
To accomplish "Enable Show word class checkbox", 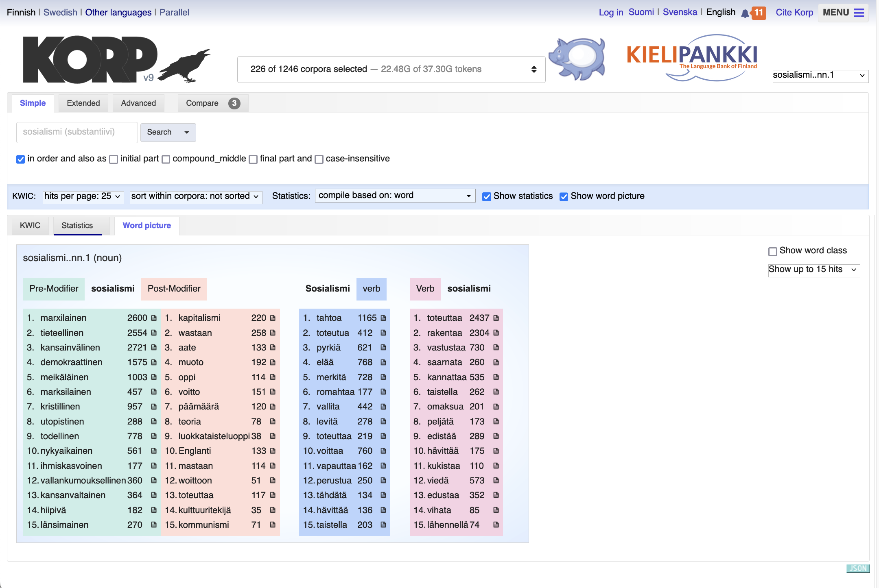I will [x=772, y=251].
